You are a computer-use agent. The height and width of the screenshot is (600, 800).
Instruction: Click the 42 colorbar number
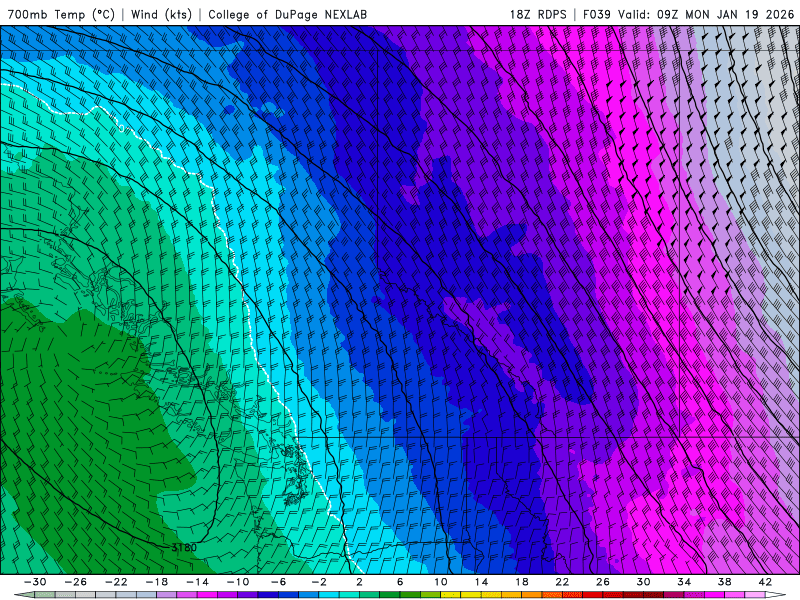(x=765, y=582)
